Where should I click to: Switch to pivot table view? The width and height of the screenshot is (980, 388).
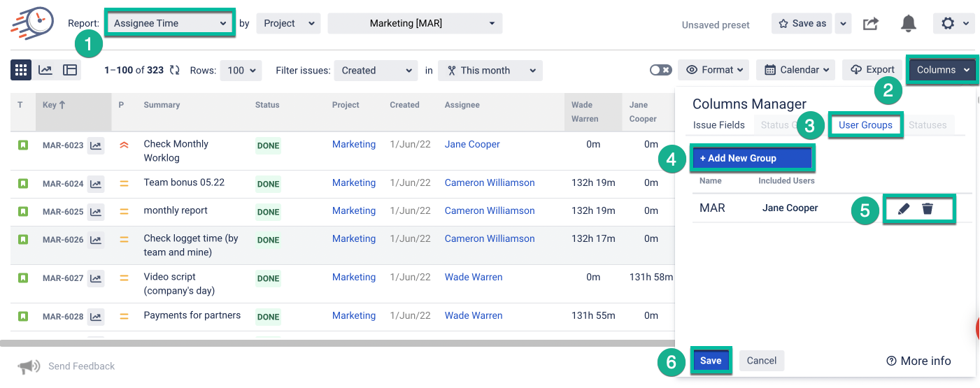69,70
